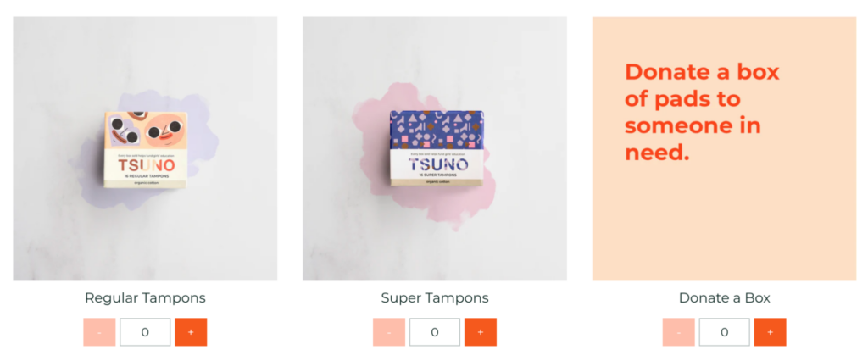Click the Donate a Box quantity field

coord(724,332)
